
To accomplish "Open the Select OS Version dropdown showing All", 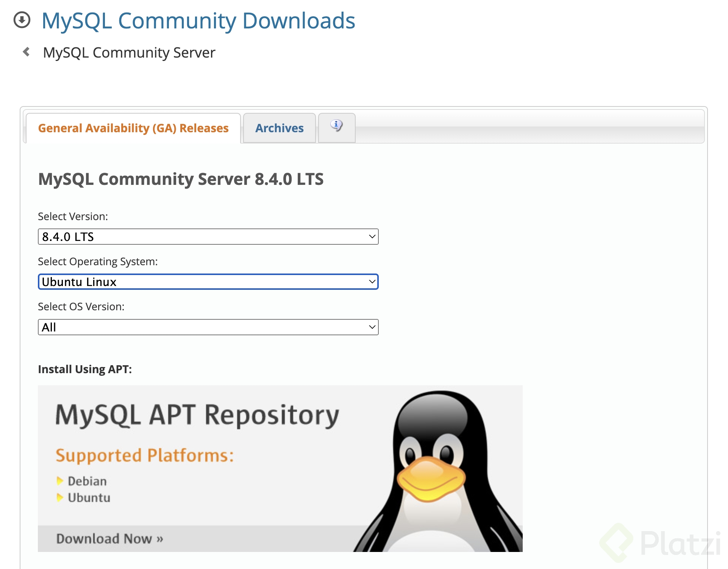I will click(208, 327).
